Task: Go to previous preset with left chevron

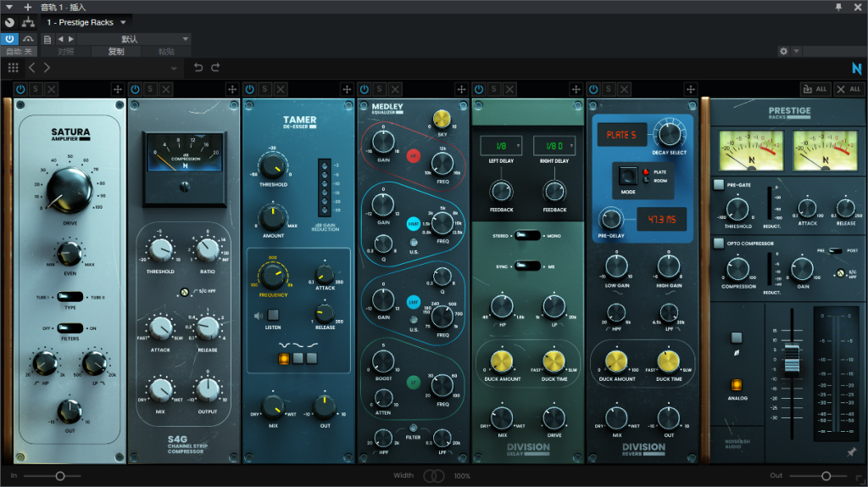Action: tap(32, 68)
